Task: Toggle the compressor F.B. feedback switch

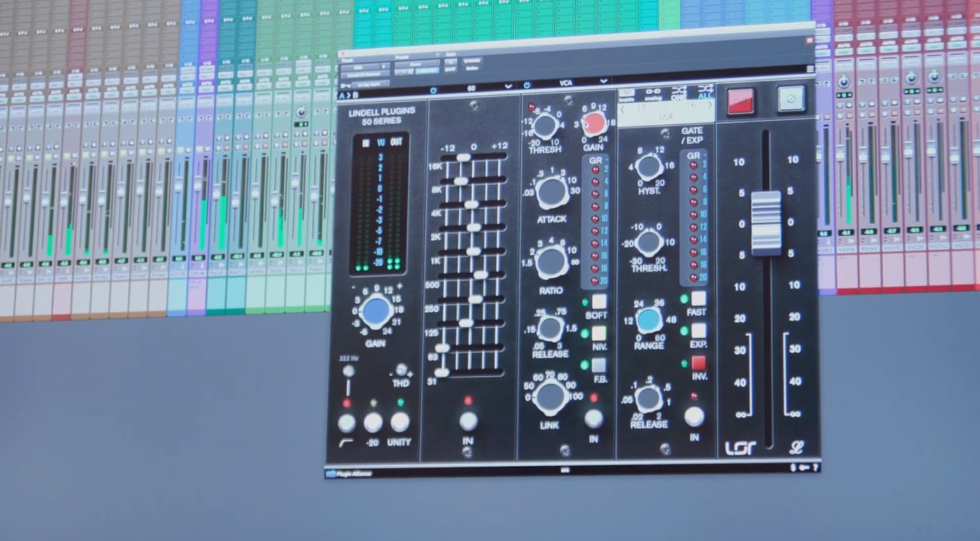Action: point(599,365)
